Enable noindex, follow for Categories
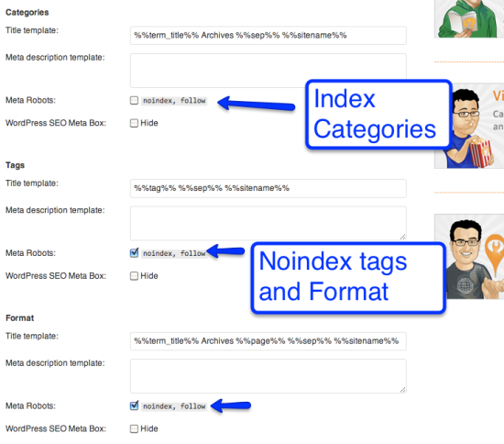The width and height of the screenshot is (504, 444). [134, 100]
